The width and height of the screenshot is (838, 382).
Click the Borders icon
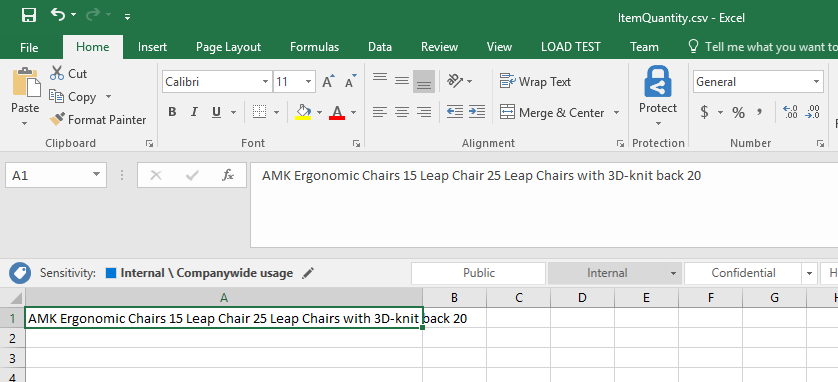260,112
